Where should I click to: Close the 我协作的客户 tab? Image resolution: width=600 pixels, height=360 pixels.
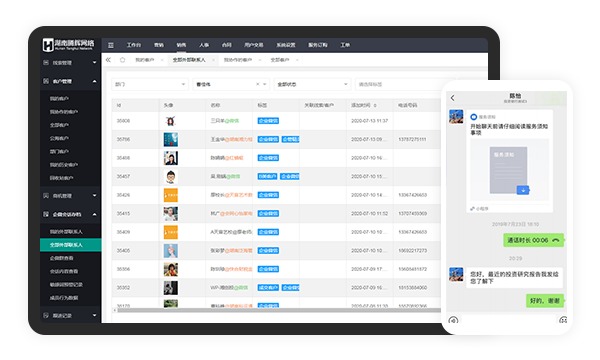click(x=260, y=60)
